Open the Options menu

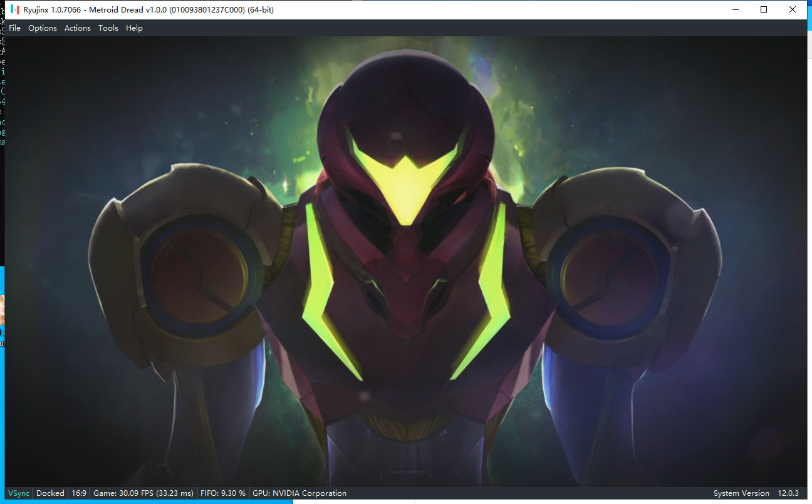click(43, 28)
